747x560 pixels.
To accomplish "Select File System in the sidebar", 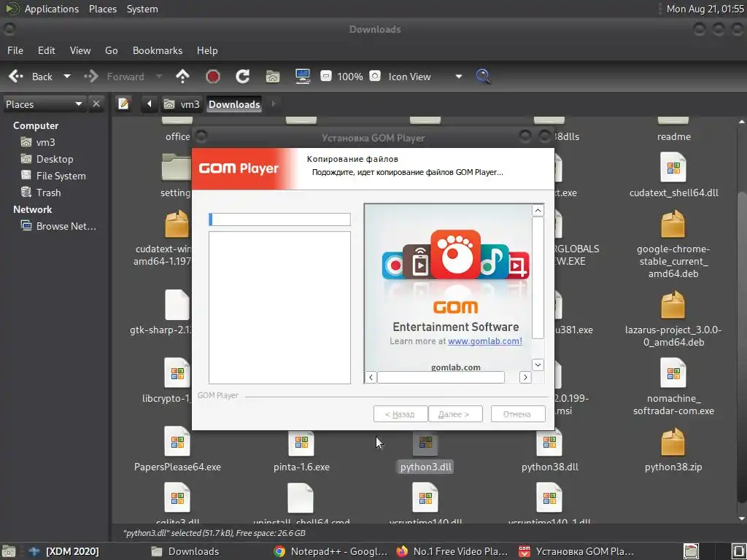I will pos(53,176).
